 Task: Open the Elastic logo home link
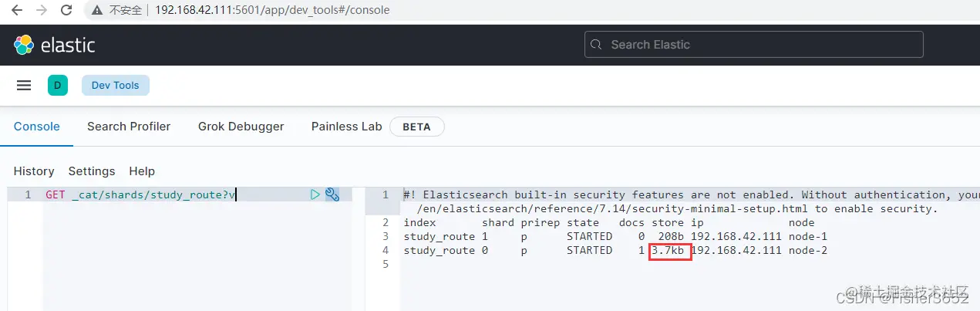pyautogui.click(x=54, y=45)
